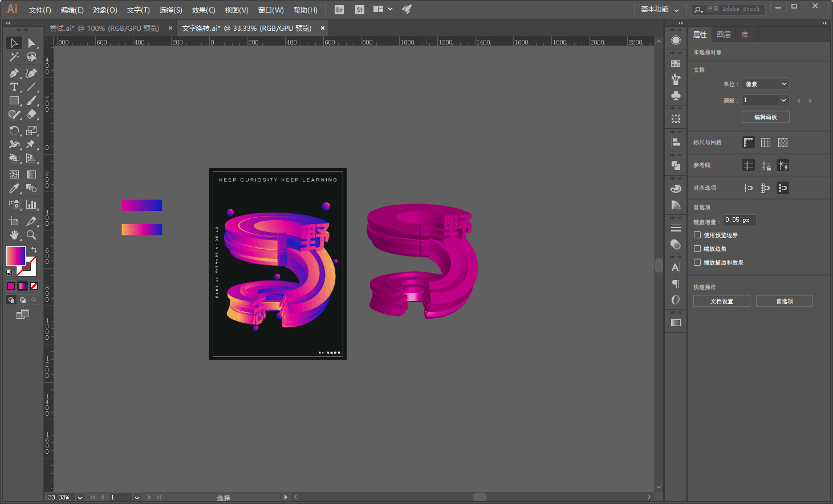Swap fill and stroke colors
Image resolution: width=833 pixels, height=504 pixels.
point(34,250)
